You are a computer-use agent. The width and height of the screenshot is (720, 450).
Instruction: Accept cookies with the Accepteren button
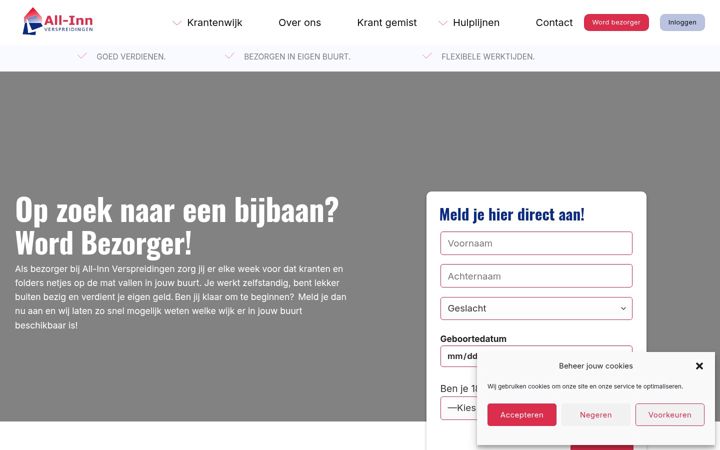pos(522,415)
